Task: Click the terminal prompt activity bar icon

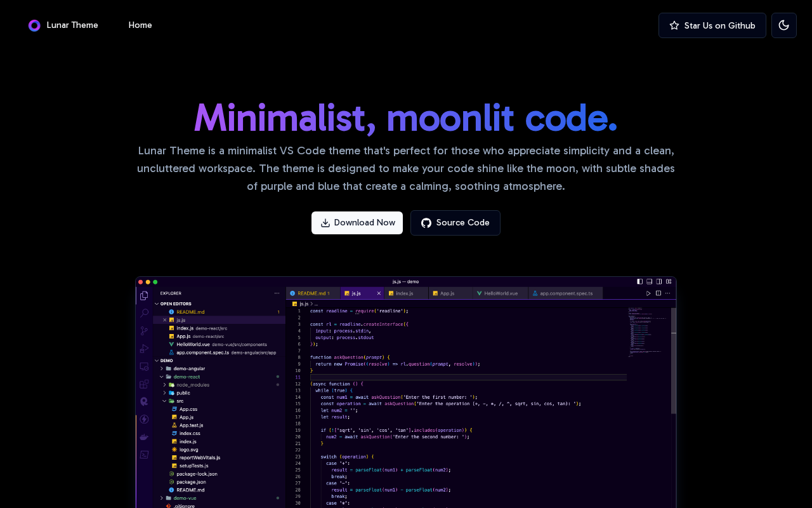Action: (144, 454)
